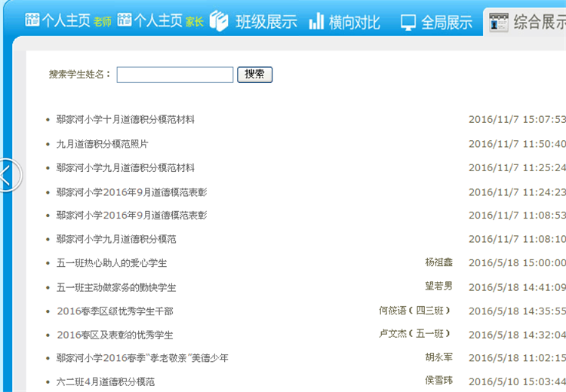This screenshot has width=566, height=392.
Task: Open 九月道德积分模范照片 link
Action: [x=102, y=143]
